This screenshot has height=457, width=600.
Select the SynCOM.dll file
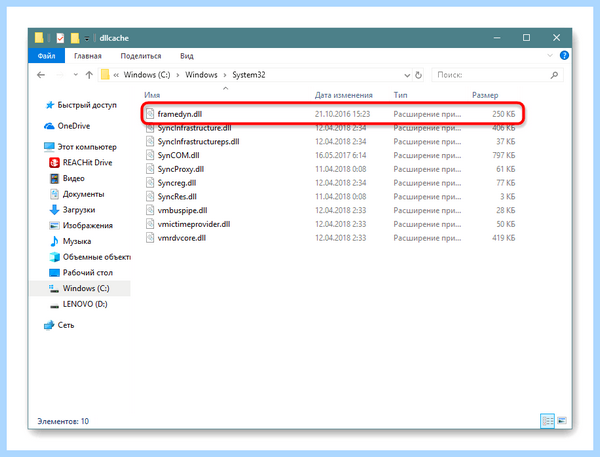tap(330, 155)
